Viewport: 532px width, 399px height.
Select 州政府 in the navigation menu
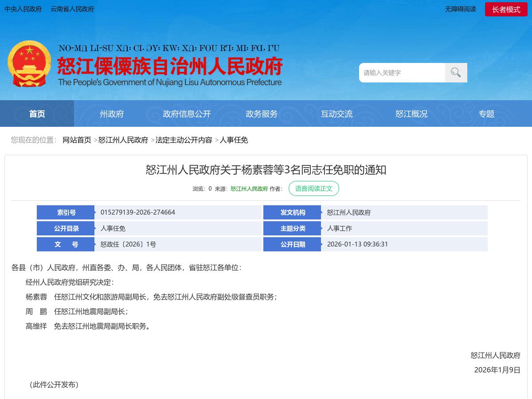(112, 113)
